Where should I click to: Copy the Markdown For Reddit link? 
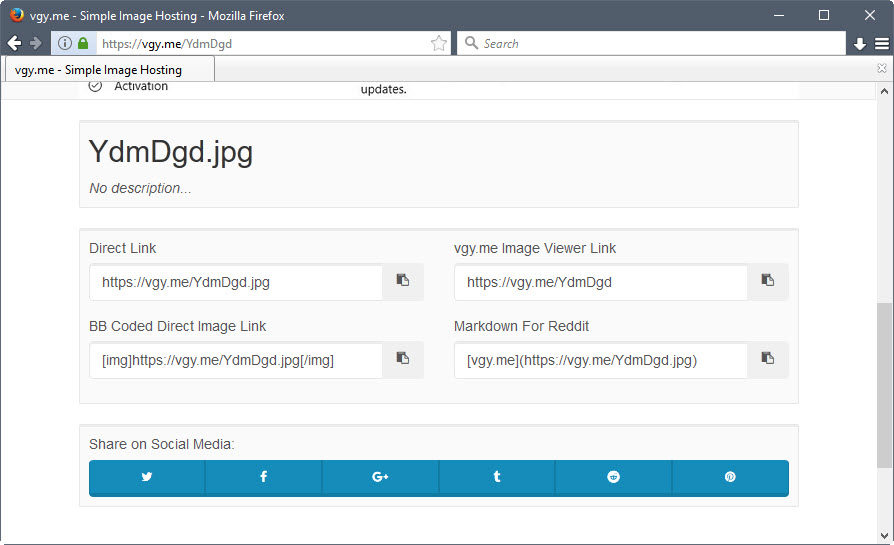[x=768, y=359]
